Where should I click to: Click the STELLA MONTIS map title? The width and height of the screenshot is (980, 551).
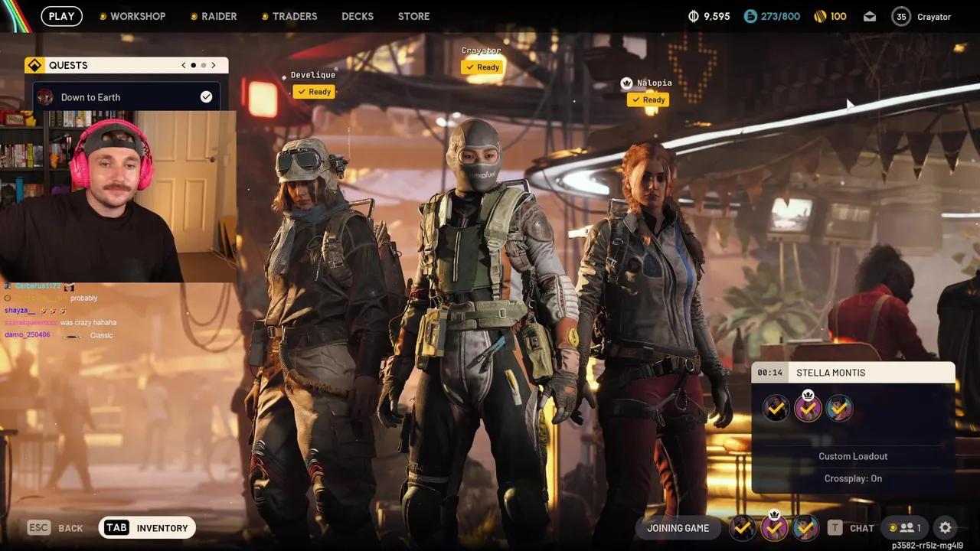click(x=831, y=373)
